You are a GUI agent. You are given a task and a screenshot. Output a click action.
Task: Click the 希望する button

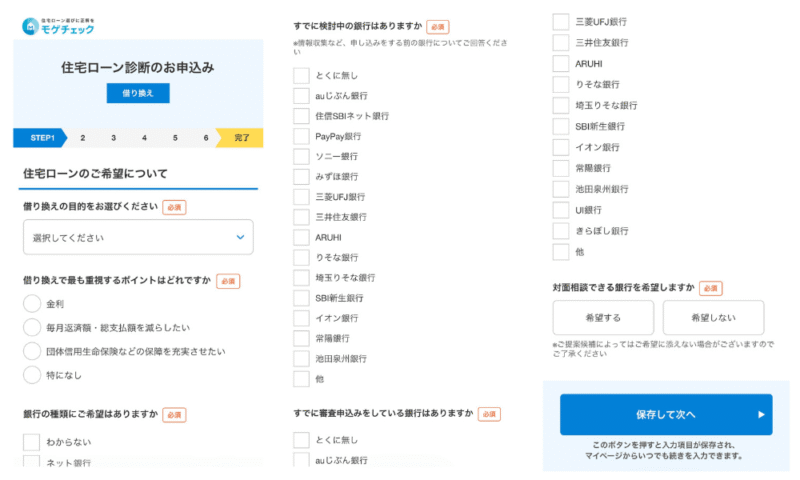(603, 317)
